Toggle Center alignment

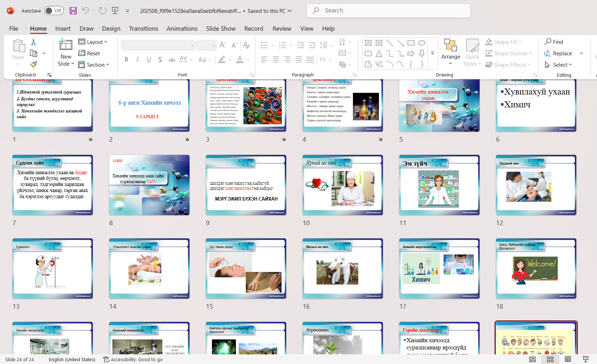click(x=276, y=60)
